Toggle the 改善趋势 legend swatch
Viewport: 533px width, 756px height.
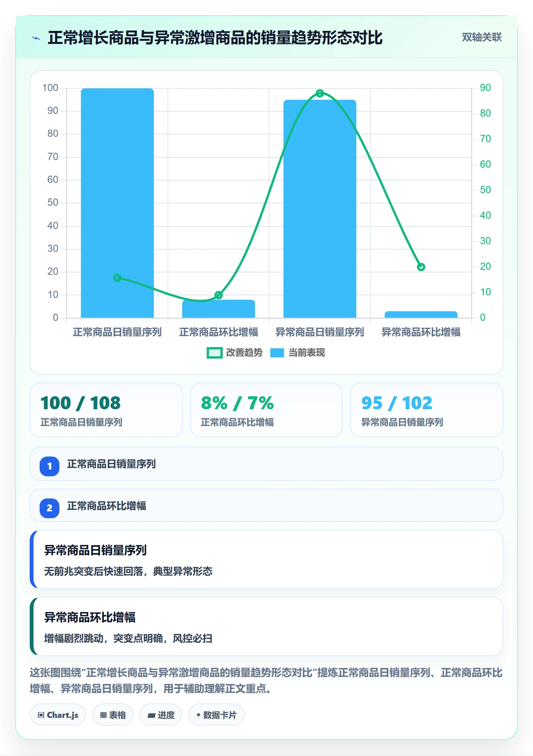pyautogui.click(x=214, y=353)
